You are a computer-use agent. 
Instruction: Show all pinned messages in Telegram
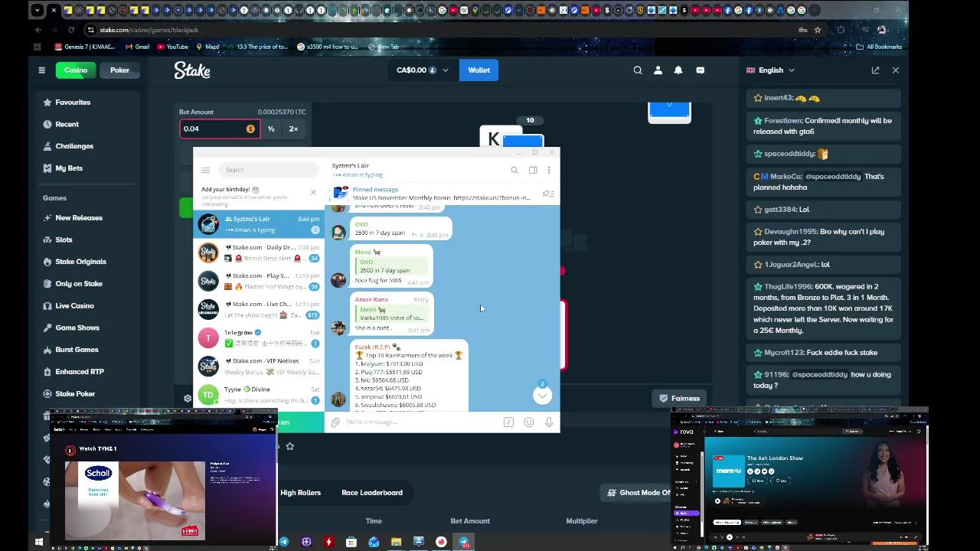[x=548, y=194]
